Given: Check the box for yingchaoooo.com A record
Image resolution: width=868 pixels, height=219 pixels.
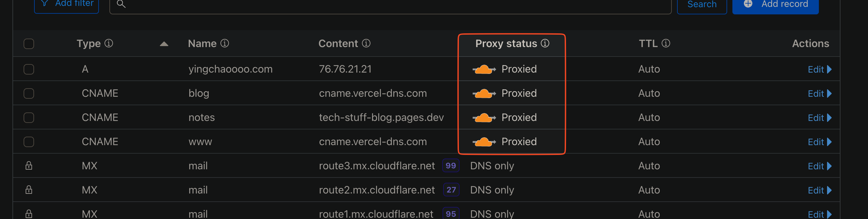Looking at the screenshot, I should coord(29,69).
